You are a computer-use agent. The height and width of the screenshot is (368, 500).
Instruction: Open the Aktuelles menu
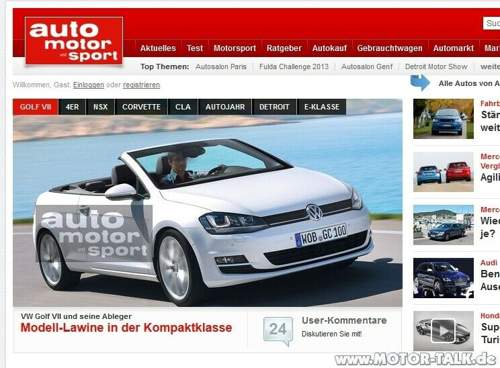coord(158,48)
